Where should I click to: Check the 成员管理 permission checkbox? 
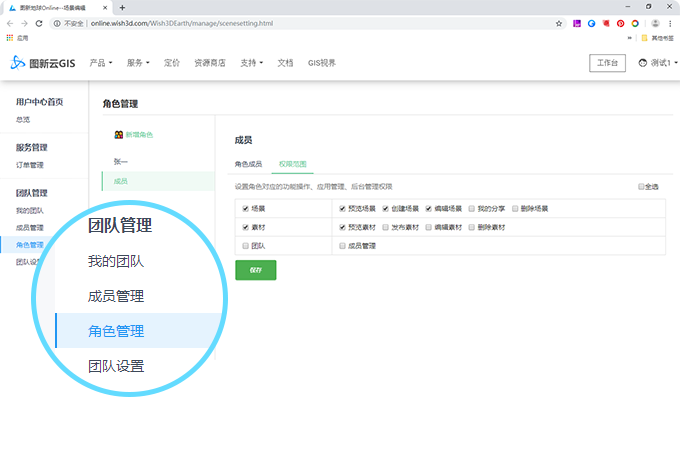pyautogui.click(x=343, y=245)
